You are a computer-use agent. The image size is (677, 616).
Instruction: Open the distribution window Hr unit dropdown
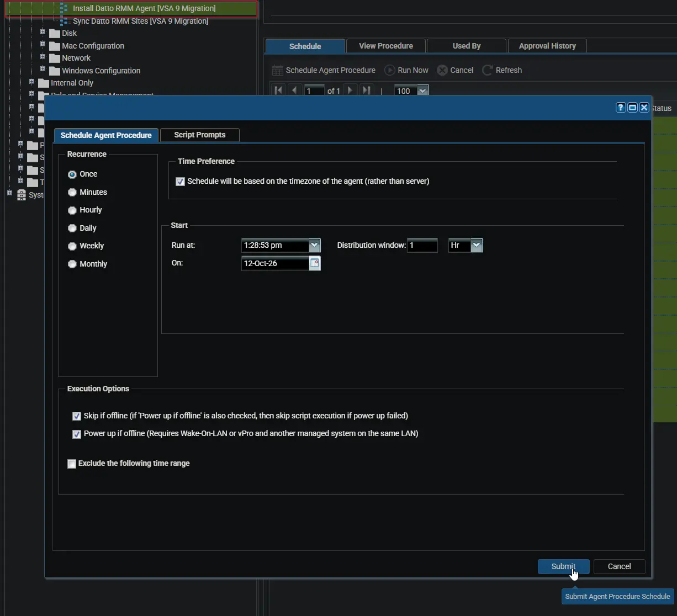(x=477, y=245)
